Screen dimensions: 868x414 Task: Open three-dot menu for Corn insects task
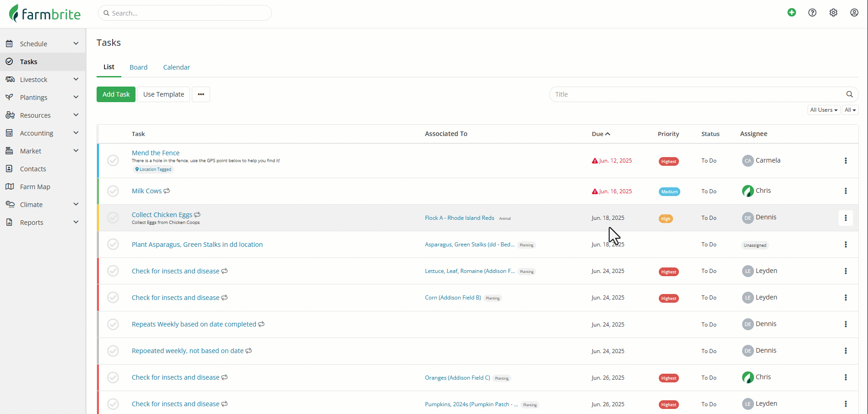coord(846,298)
